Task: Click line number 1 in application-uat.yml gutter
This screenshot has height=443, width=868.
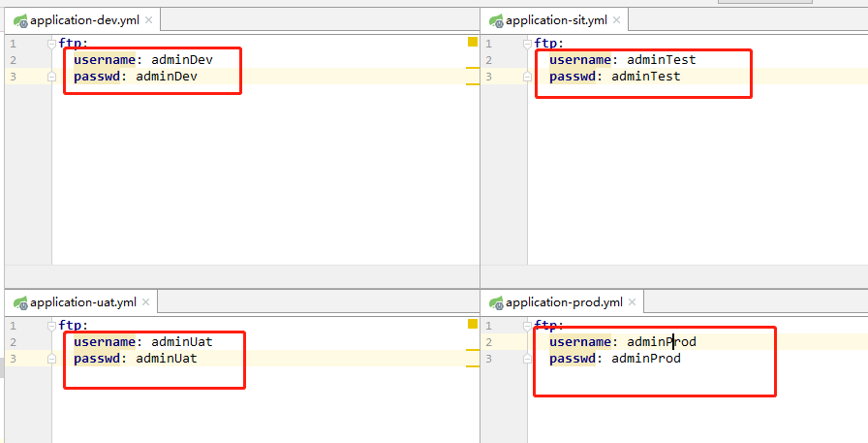Action: pyautogui.click(x=13, y=326)
